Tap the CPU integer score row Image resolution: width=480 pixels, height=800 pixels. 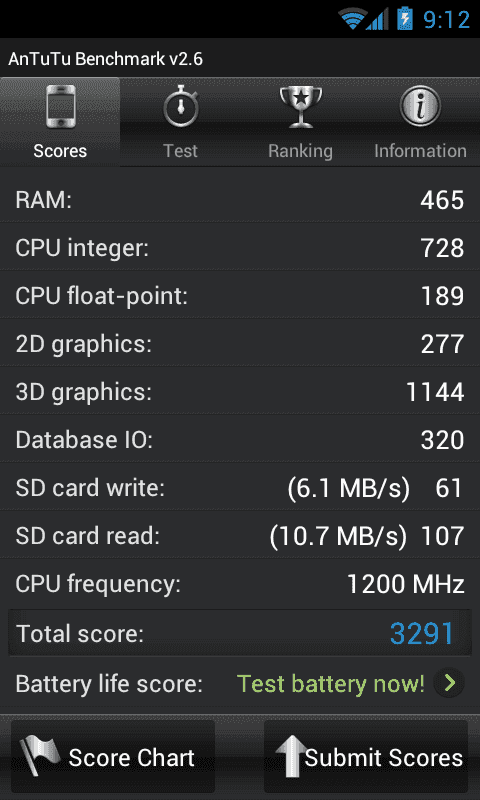(240, 248)
